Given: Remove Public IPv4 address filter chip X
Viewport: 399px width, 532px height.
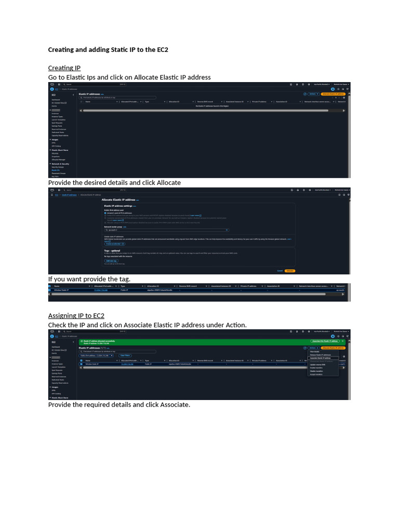Looking at the screenshot, I should tap(112, 355).
